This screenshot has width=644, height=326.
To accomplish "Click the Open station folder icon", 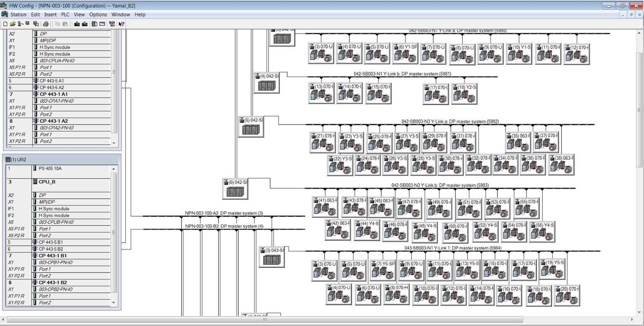I will pyautogui.click(x=13, y=24).
